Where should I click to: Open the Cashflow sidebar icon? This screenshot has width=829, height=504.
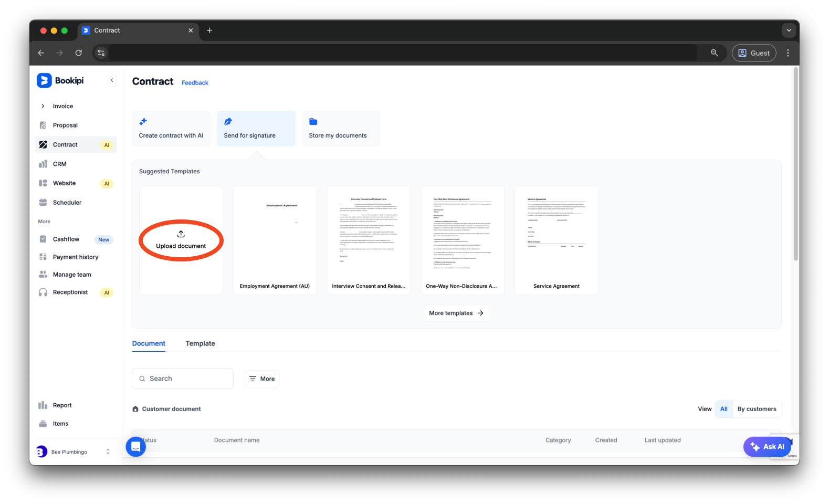point(43,239)
